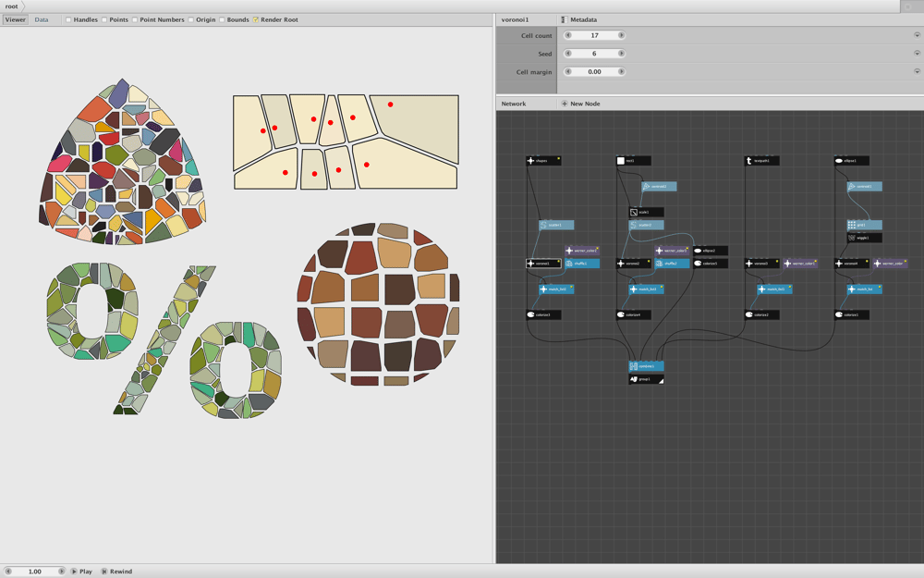Select the scatter1 node
924x578 pixels.
tap(556, 225)
